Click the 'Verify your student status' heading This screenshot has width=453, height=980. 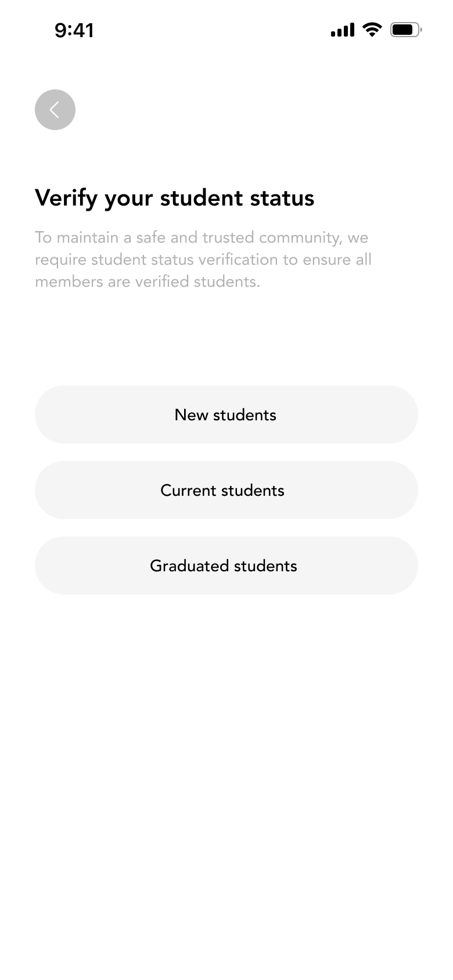[174, 198]
